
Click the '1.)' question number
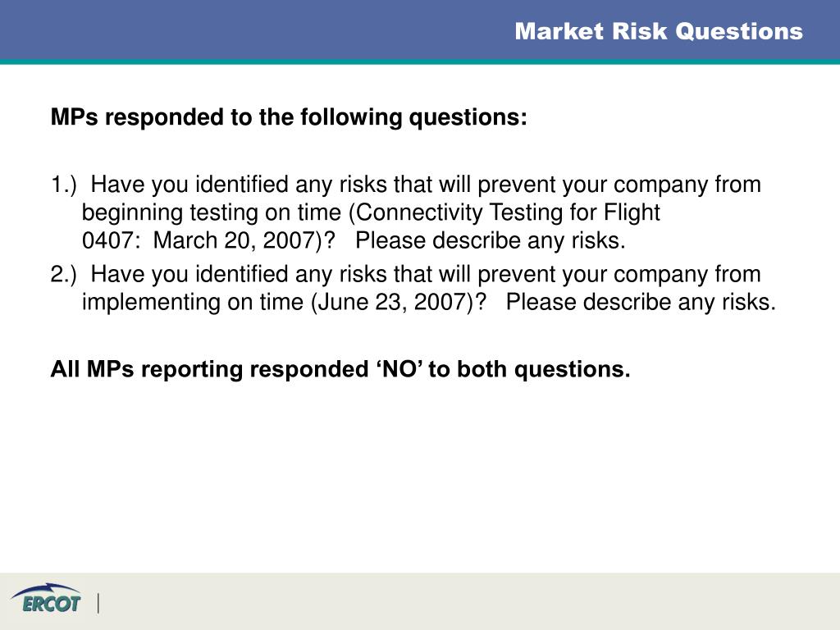click(64, 185)
